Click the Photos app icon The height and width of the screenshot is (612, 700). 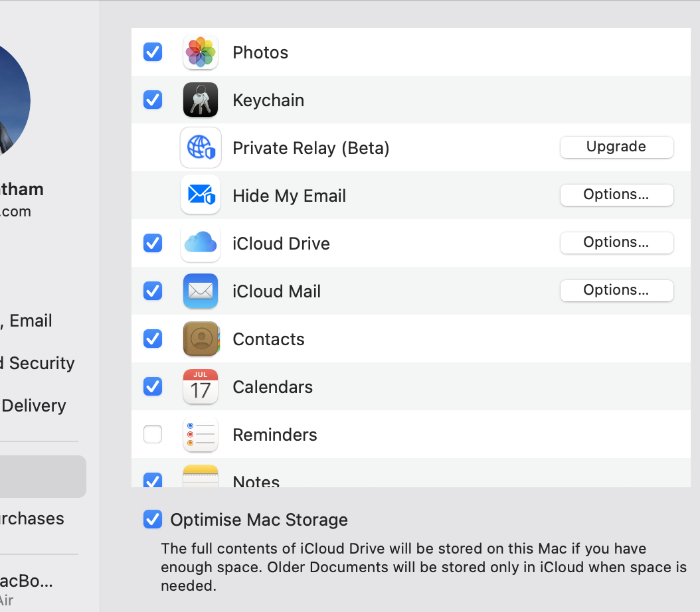(x=201, y=52)
